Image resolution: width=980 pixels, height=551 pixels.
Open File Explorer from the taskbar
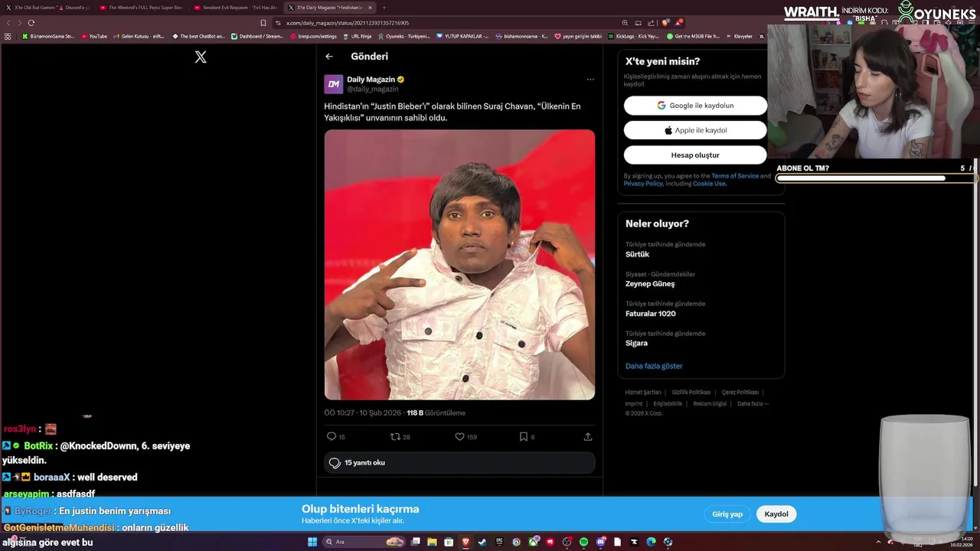(432, 542)
